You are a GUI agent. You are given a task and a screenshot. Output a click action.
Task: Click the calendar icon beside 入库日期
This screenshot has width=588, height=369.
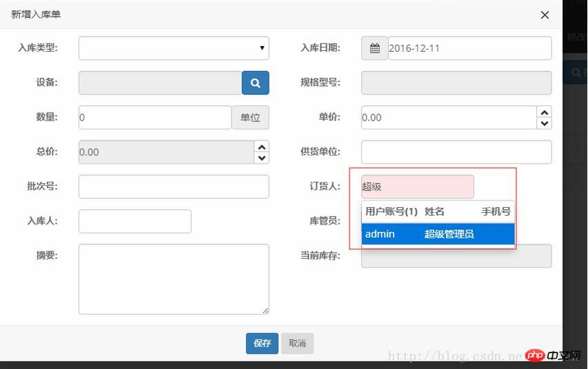click(x=374, y=48)
